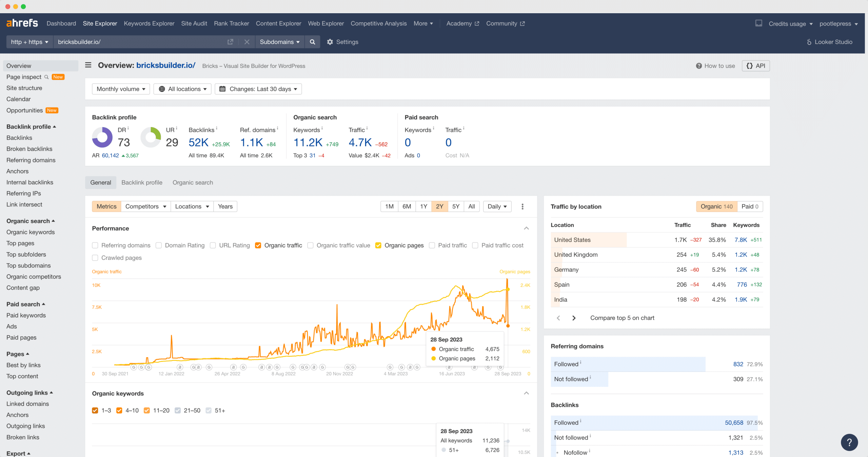The height and width of the screenshot is (457, 868).
Task: Open URL in new tab icon
Action: click(230, 42)
